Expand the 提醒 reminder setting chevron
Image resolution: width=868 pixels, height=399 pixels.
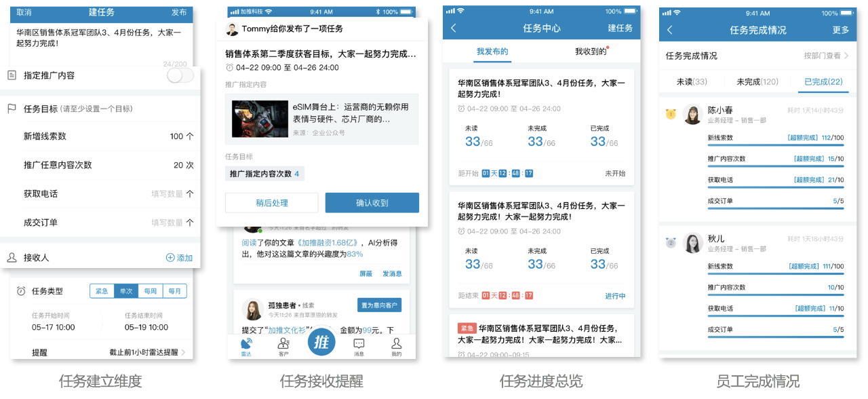pyautogui.click(x=183, y=352)
